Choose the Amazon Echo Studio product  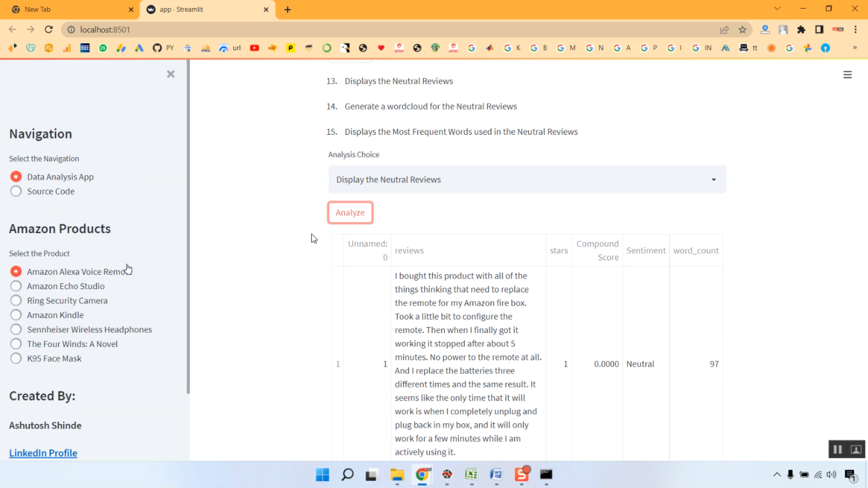[x=16, y=286]
